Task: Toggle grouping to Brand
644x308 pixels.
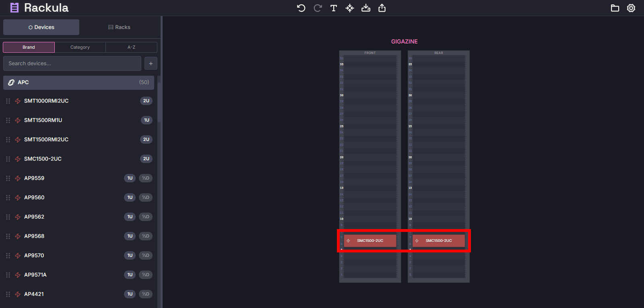Action: click(x=29, y=47)
